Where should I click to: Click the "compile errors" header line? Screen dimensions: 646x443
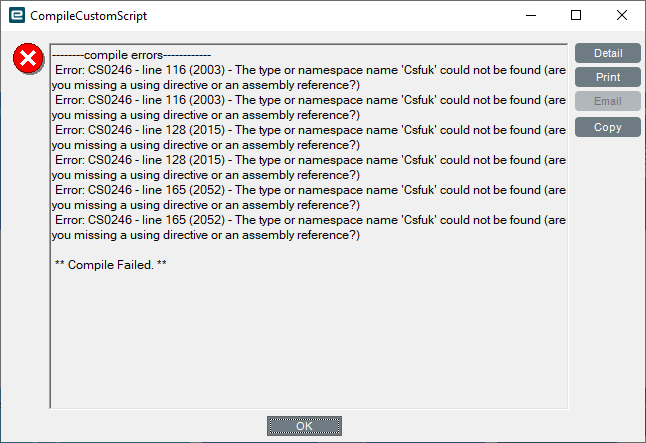[131, 55]
